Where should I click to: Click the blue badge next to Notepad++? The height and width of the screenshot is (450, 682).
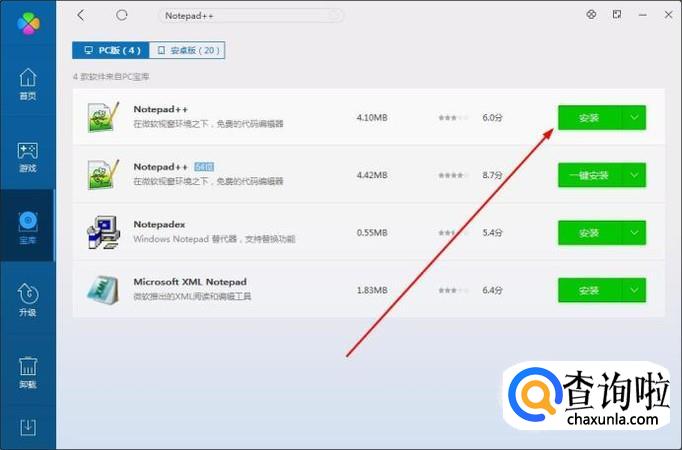tap(204, 167)
